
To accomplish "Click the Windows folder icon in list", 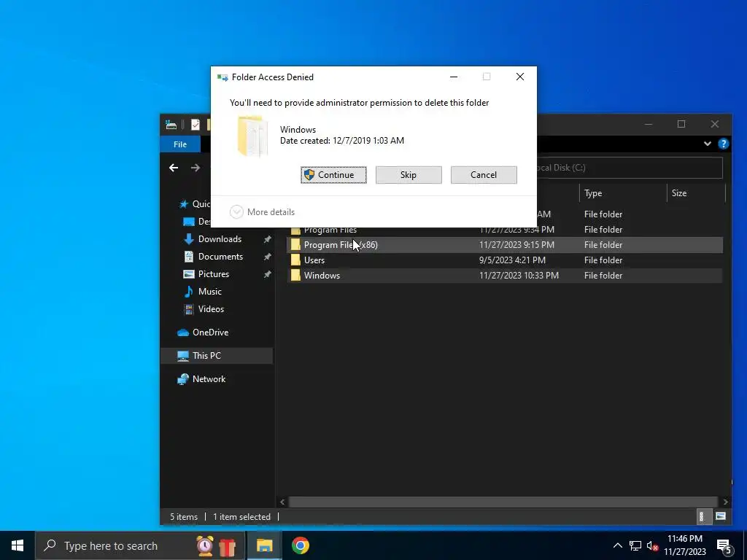I will click(x=295, y=275).
